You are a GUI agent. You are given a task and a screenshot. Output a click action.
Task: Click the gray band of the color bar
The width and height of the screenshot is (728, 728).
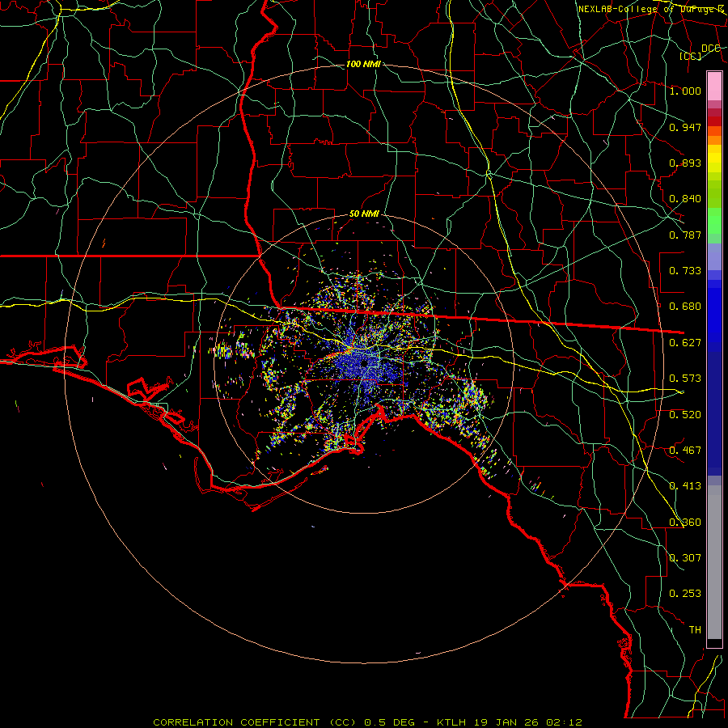(x=714, y=562)
